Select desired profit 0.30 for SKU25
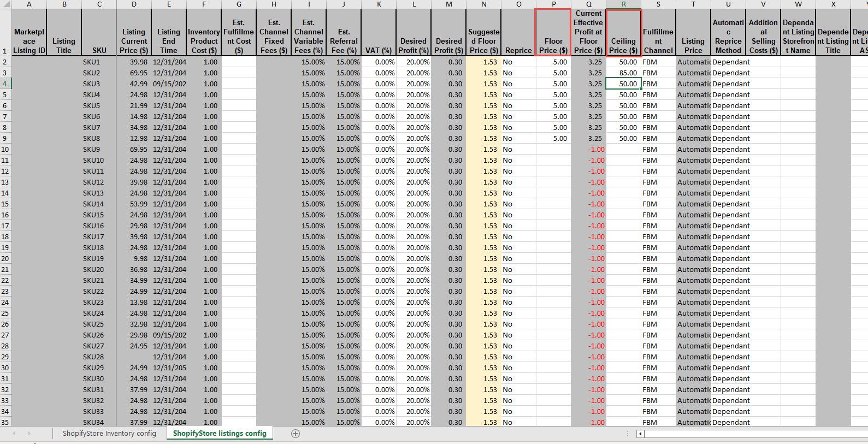The height and width of the screenshot is (444, 868). (448, 324)
